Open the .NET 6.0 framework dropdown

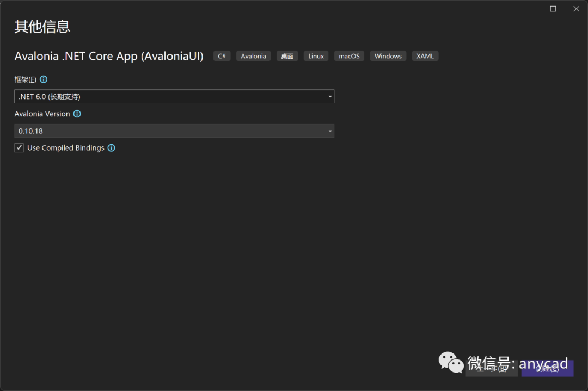click(x=174, y=97)
